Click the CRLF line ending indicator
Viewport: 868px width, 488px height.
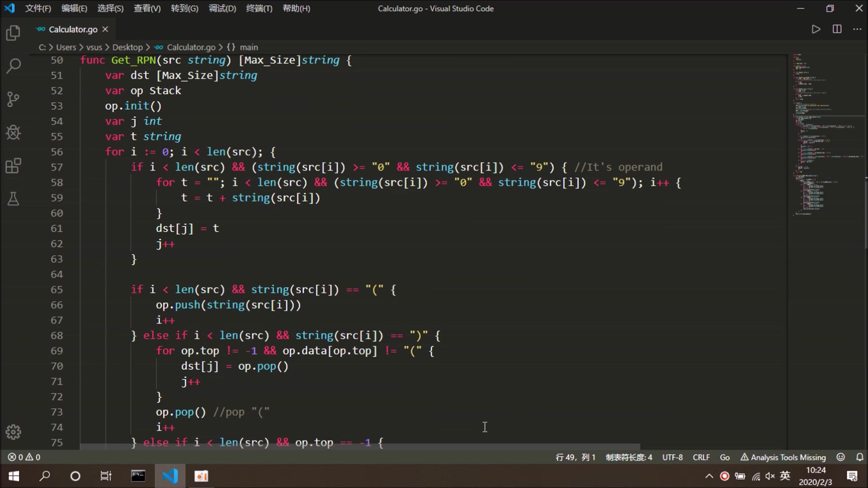(702, 457)
